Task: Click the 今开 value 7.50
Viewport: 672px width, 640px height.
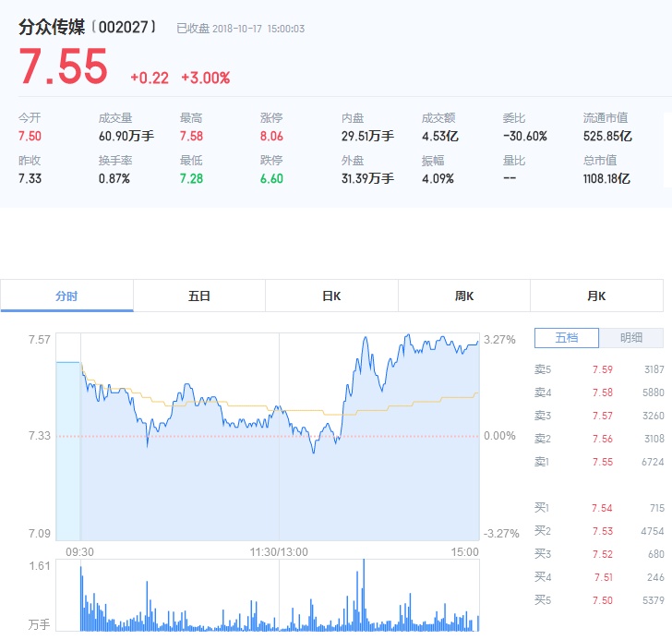Action: 30,137
